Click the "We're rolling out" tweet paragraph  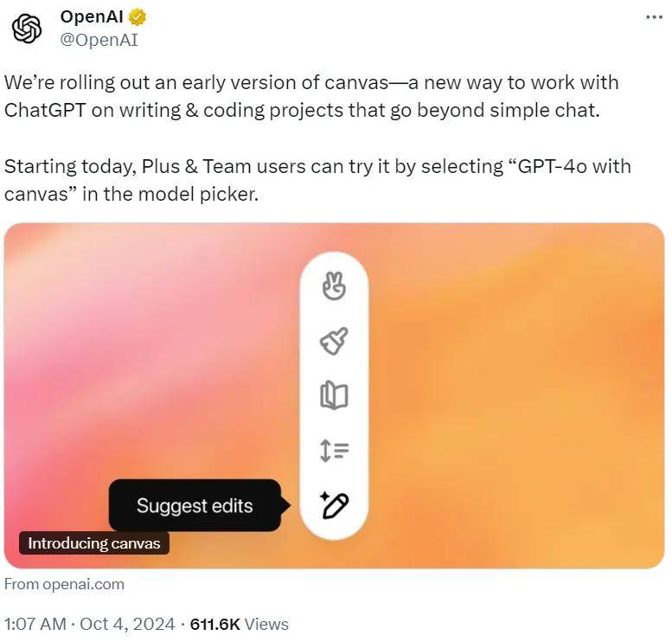point(311,96)
